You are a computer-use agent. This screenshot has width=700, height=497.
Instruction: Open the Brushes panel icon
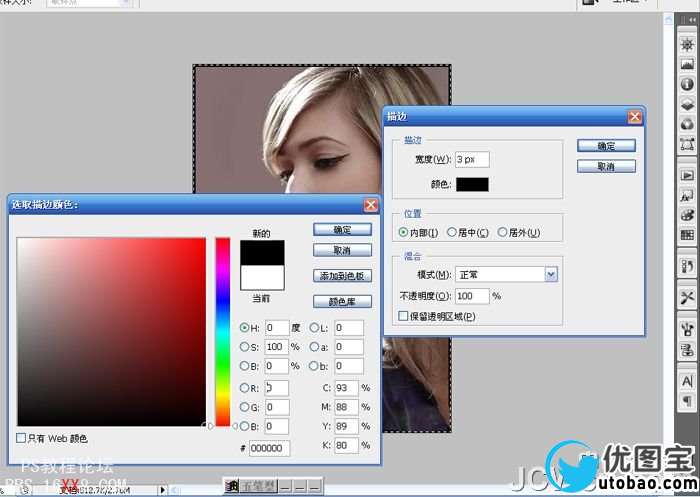click(x=687, y=330)
